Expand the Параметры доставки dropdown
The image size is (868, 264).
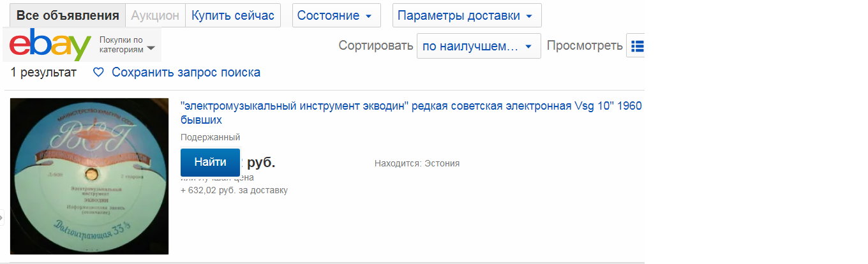pyautogui.click(x=467, y=16)
